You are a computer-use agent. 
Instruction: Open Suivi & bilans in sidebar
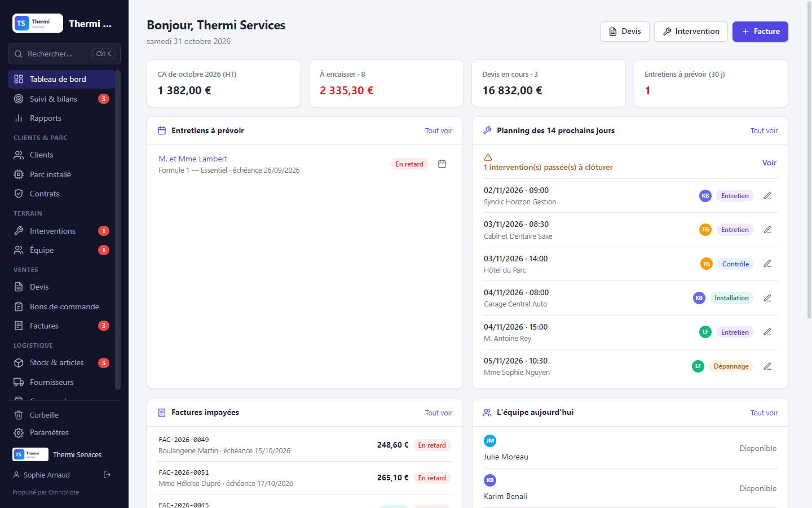coord(61,99)
